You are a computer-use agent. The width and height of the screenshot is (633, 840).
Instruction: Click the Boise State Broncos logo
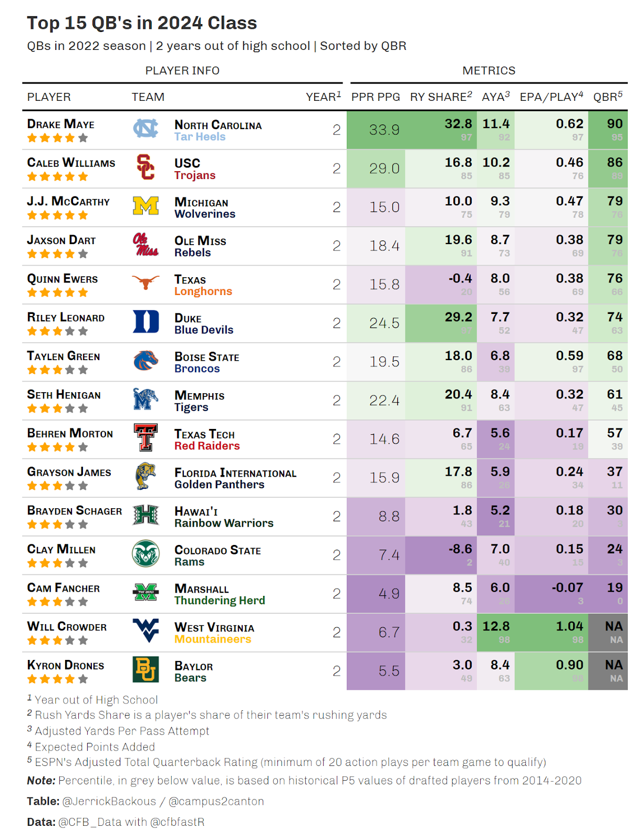pos(146,361)
